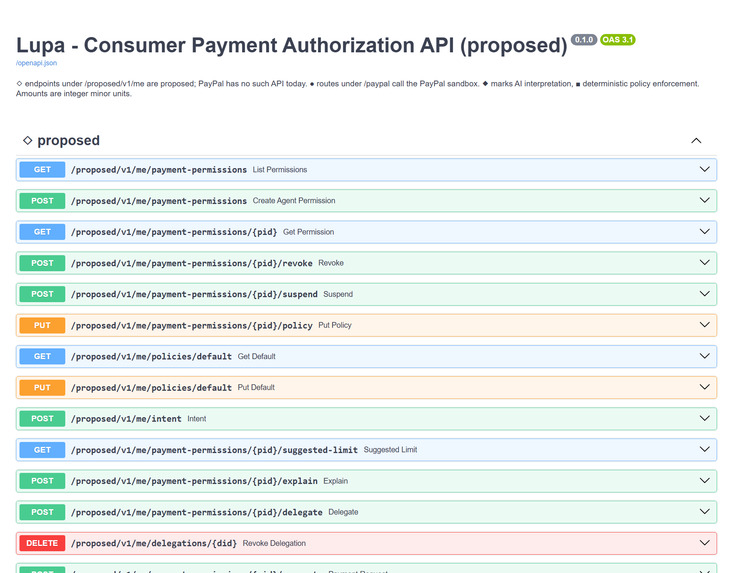
Task: Click POST badge on the delegate endpoint
Action: click(42, 512)
